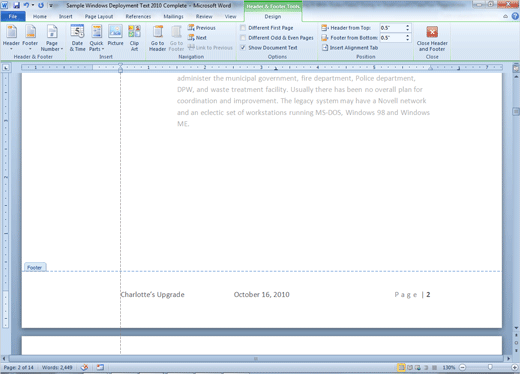Increase Header from Top value
The image size is (520, 374).
point(408,26)
